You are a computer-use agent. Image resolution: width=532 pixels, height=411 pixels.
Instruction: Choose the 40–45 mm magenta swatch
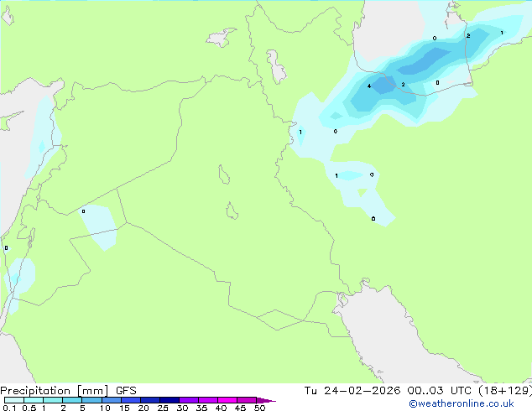click(x=227, y=400)
